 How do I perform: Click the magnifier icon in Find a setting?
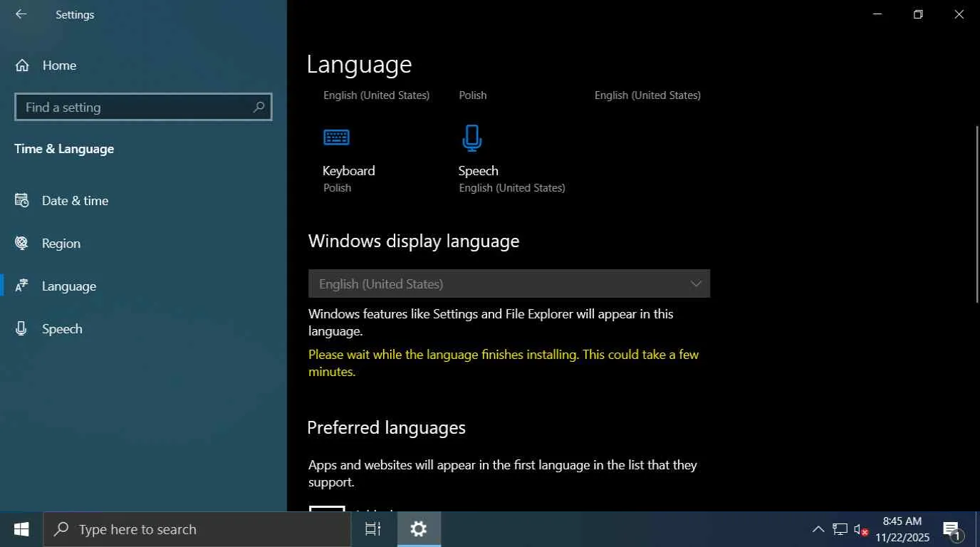coord(259,107)
